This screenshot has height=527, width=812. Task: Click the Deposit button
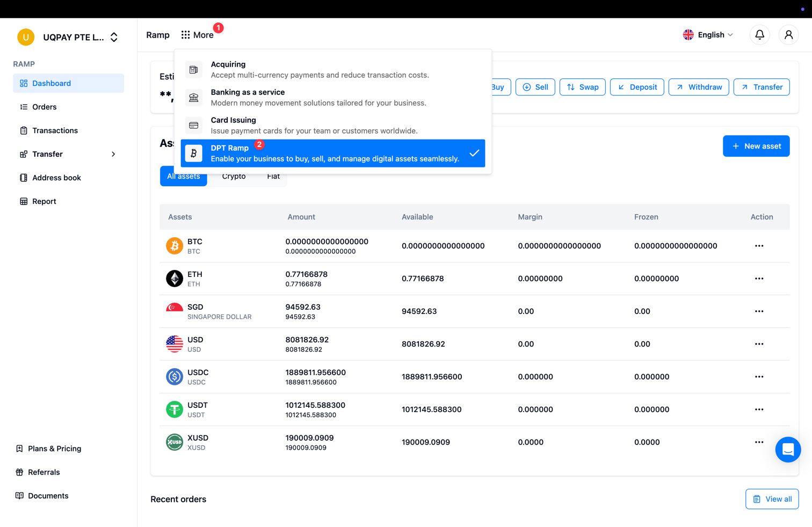[637, 87]
